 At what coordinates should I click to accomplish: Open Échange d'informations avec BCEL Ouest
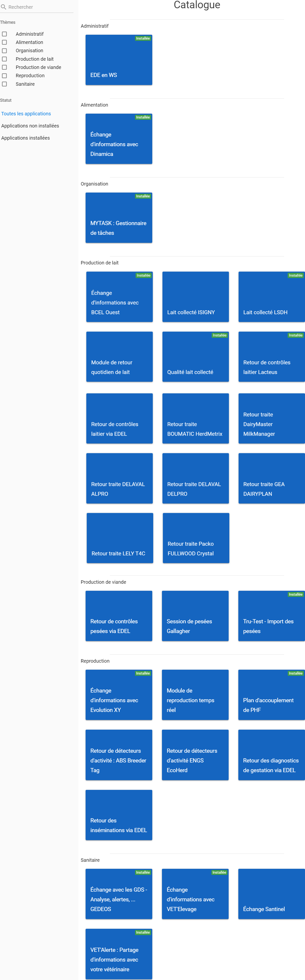[119, 297]
